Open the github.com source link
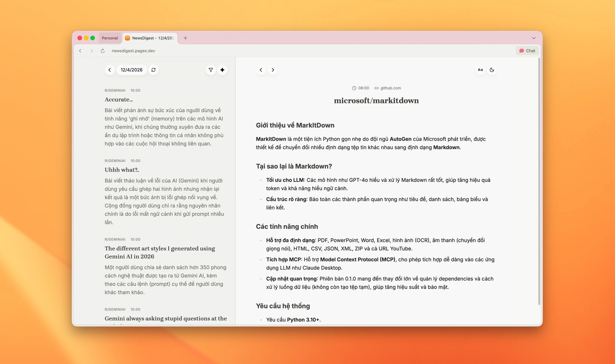The width and height of the screenshot is (615, 364). 388,88
